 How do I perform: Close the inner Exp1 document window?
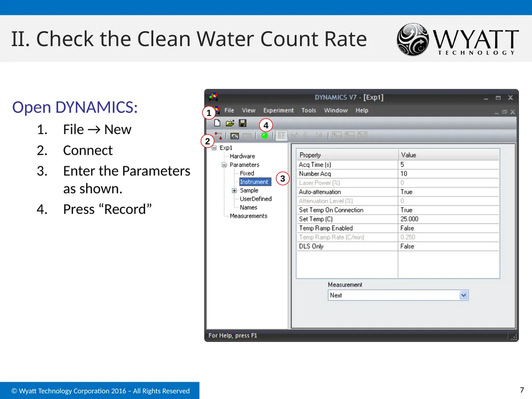click(x=513, y=112)
